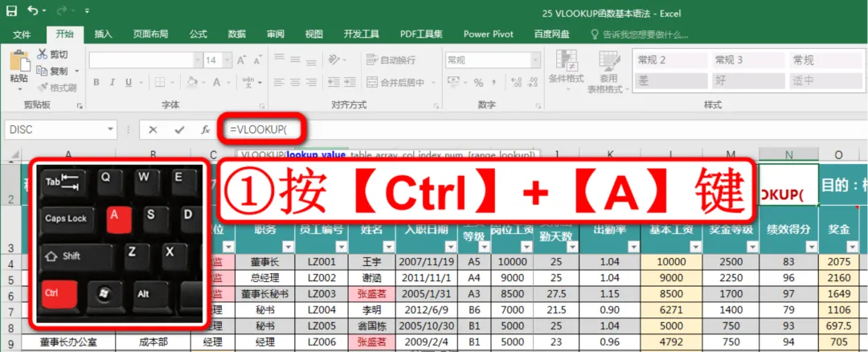Switch to the Power Pivot tab

[489, 34]
